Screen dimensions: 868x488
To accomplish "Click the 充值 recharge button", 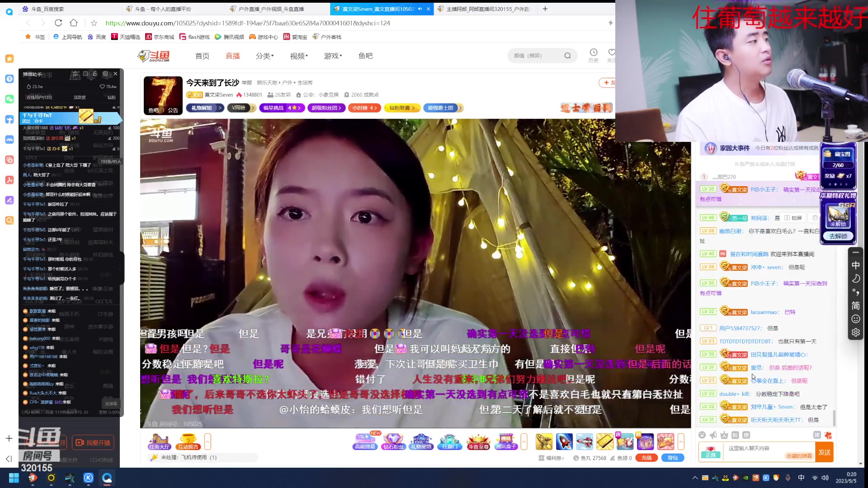I will click(646, 458).
